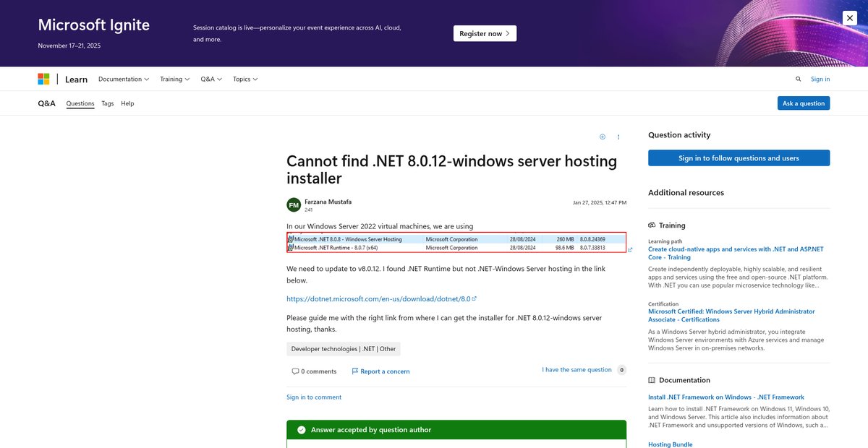Click the Microsoft logo
Image resolution: width=868 pixels, height=448 pixels.
44,79
